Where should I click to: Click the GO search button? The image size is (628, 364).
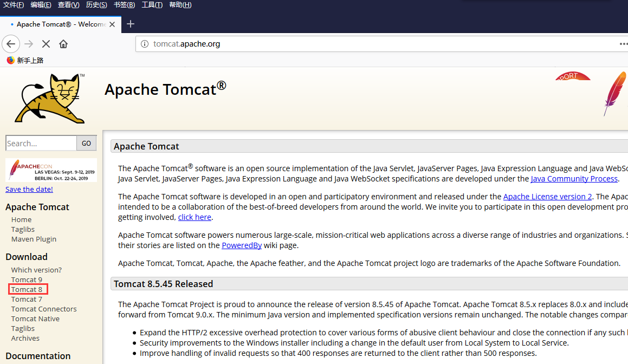[87, 144]
